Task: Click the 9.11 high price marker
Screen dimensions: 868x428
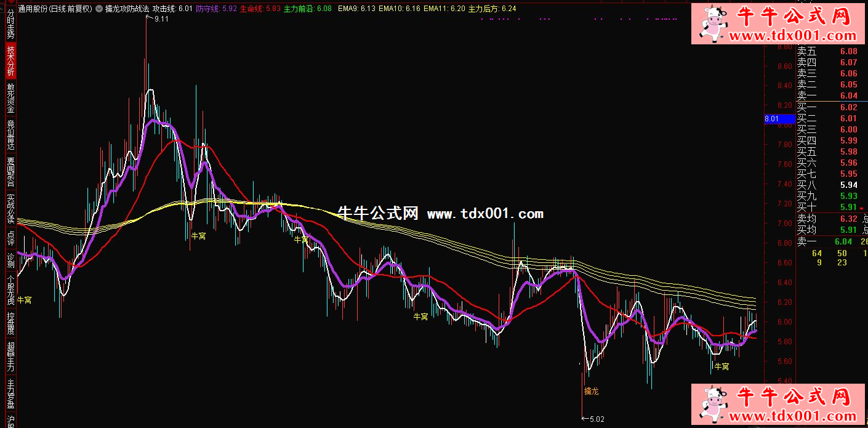Action: 161,19
